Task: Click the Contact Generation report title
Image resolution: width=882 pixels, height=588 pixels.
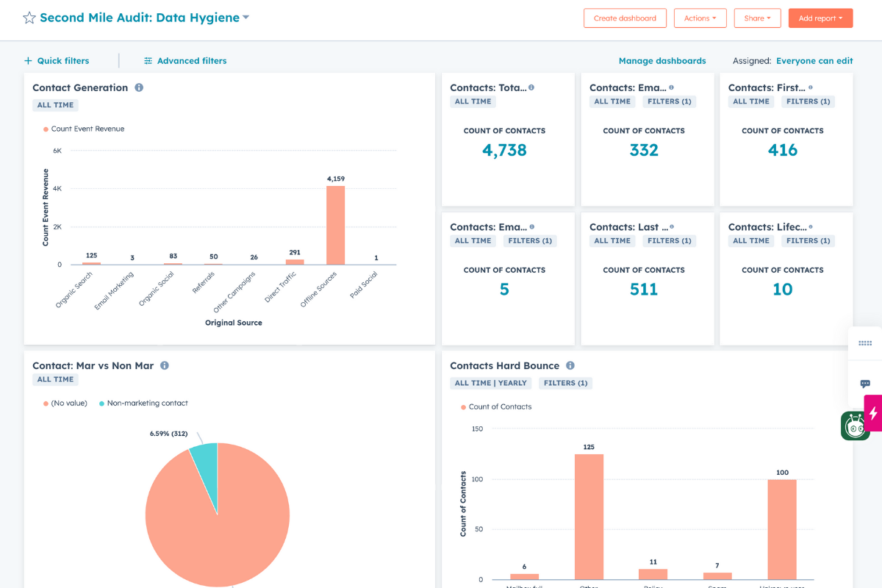Action: pyautogui.click(x=80, y=87)
